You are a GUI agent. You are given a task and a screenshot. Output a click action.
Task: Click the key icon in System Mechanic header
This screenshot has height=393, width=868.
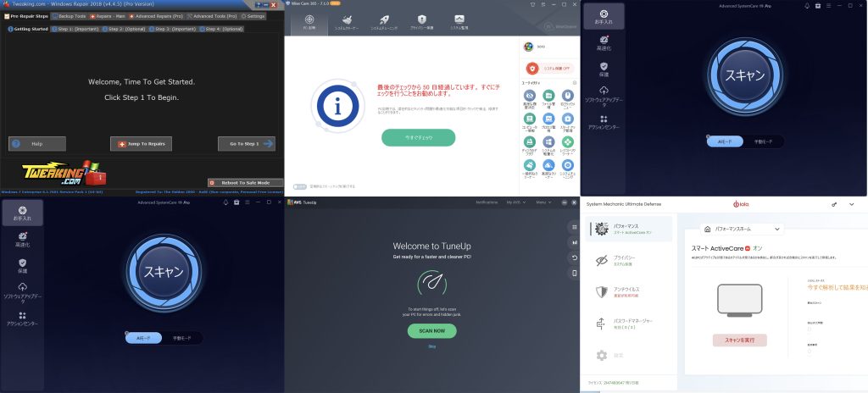834,205
